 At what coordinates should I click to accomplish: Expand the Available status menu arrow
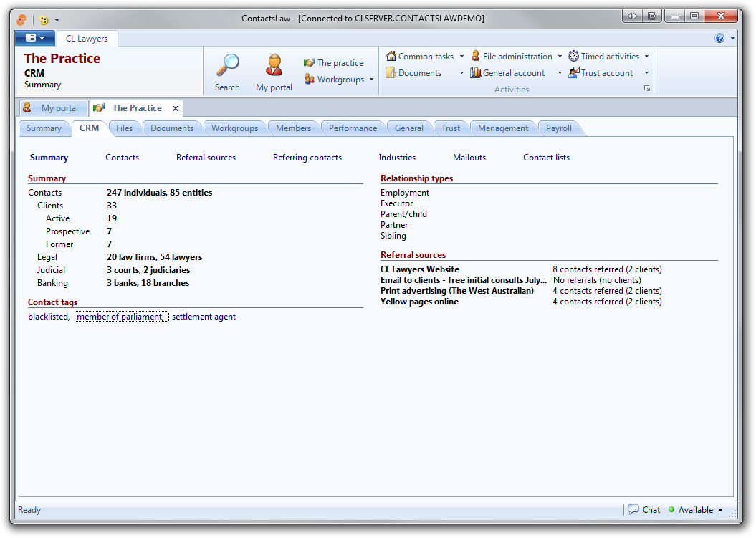(x=720, y=509)
